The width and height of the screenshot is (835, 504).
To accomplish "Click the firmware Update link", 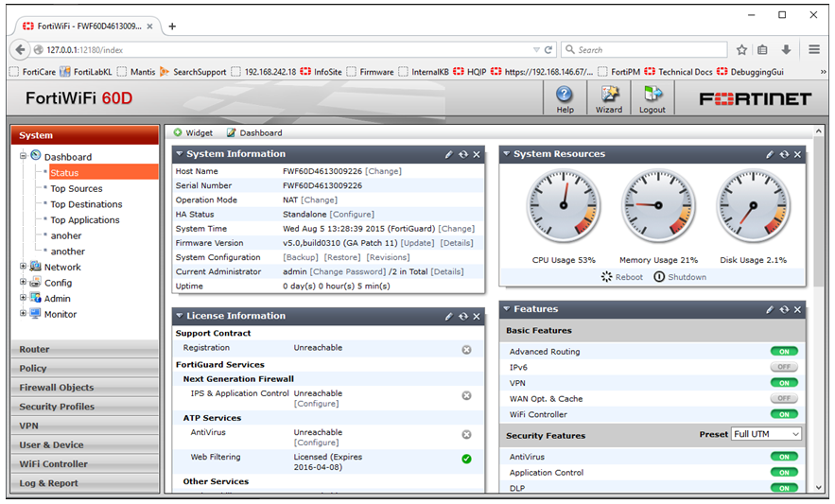I will click(x=417, y=243).
